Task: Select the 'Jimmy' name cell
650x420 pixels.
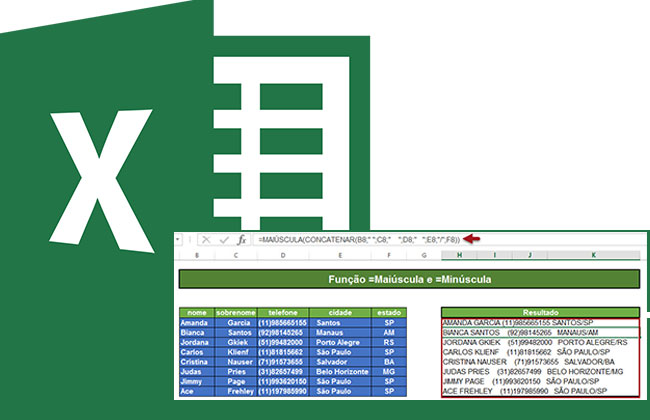Action: point(197,381)
